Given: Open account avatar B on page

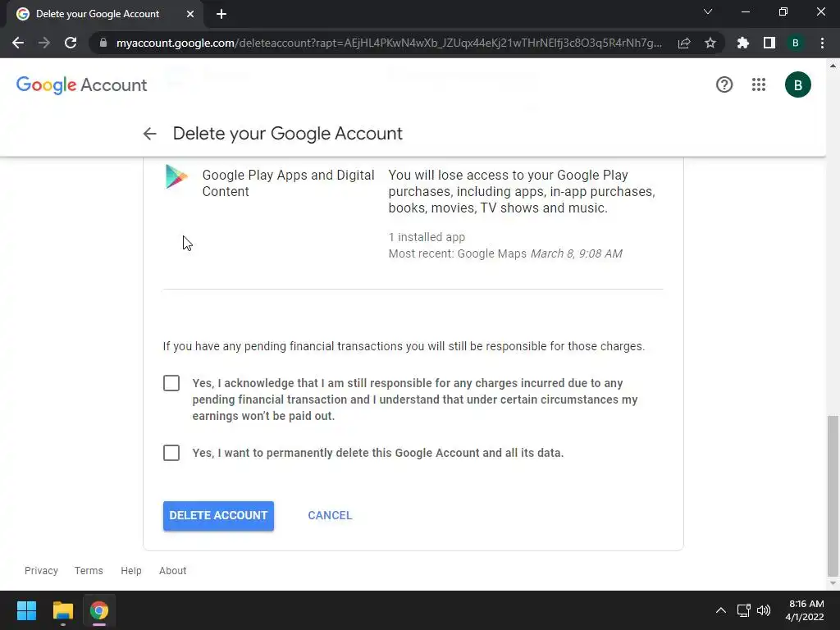Looking at the screenshot, I should (797, 84).
